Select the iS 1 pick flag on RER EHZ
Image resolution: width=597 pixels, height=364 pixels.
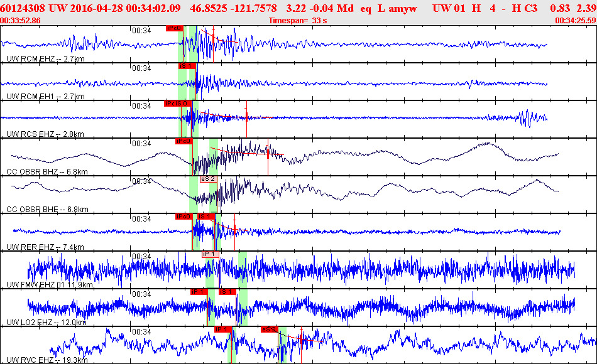click(x=206, y=217)
